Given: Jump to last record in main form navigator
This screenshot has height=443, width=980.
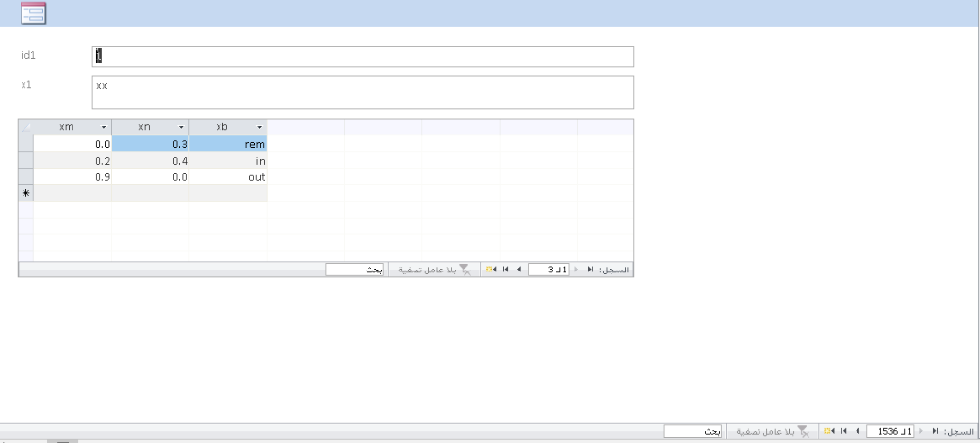Looking at the screenshot, I should [844, 432].
